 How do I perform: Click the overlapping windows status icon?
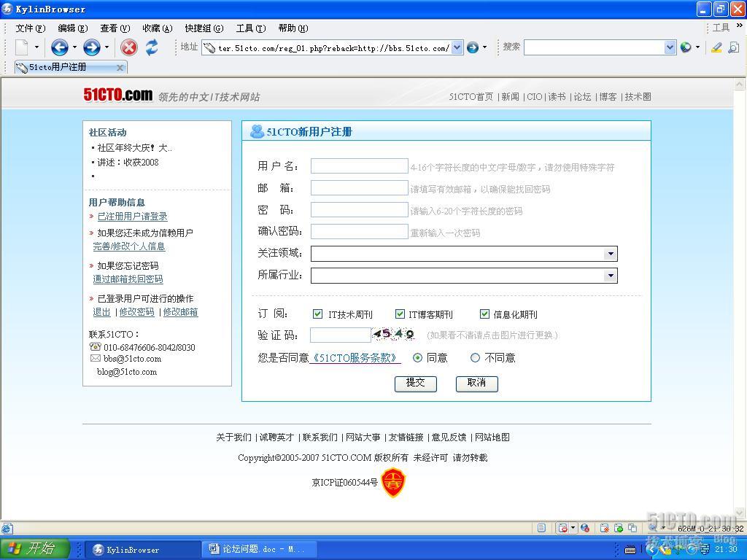pos(632,528)
